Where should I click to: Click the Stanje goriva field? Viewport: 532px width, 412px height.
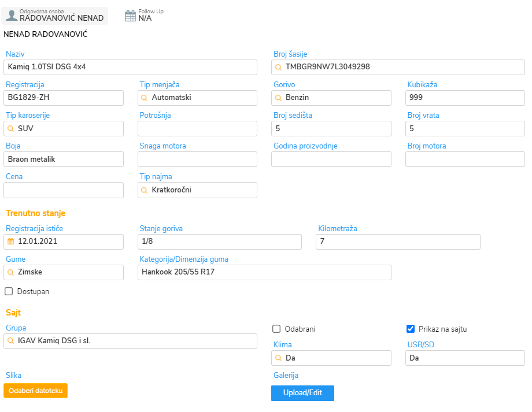[220, 242]
